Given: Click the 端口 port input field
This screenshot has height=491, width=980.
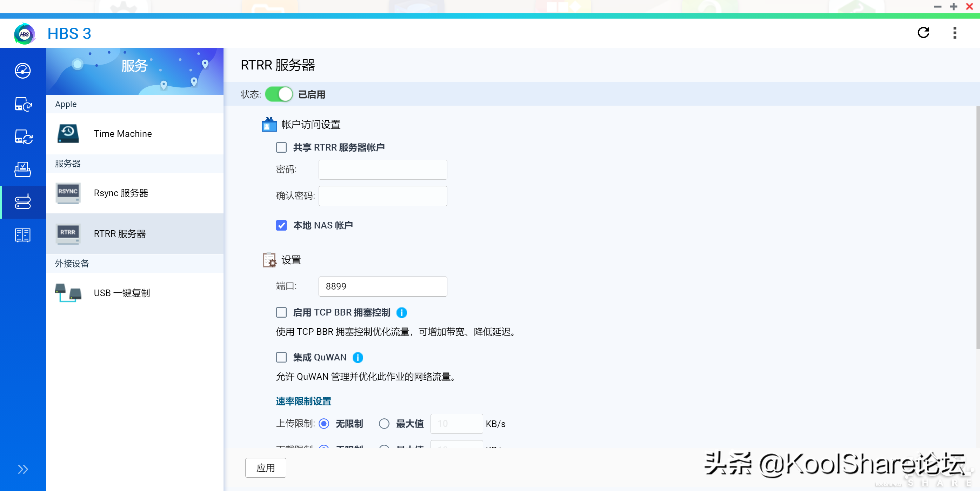Looking at the screenshot, I should click(x=382, y=286).
